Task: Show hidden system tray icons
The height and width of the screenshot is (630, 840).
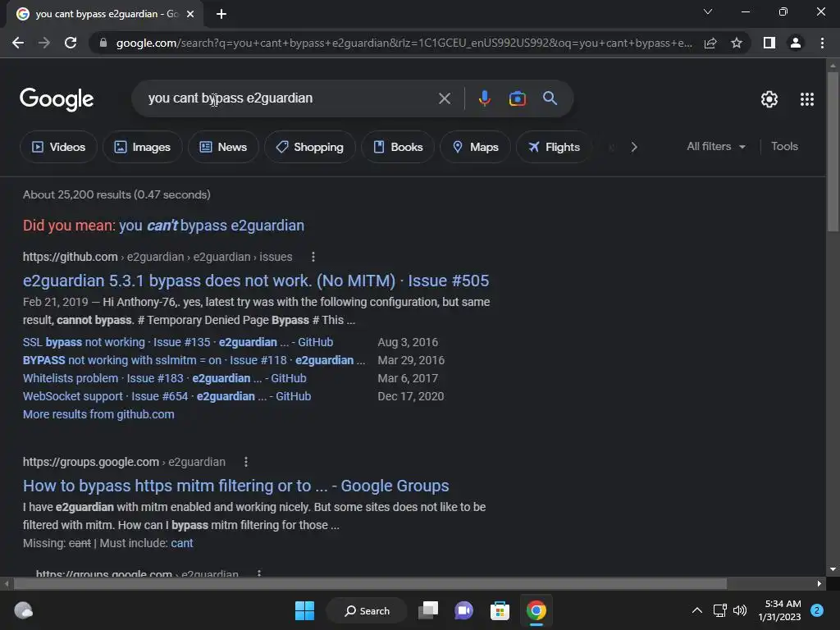Action: [x=697, y=610]
